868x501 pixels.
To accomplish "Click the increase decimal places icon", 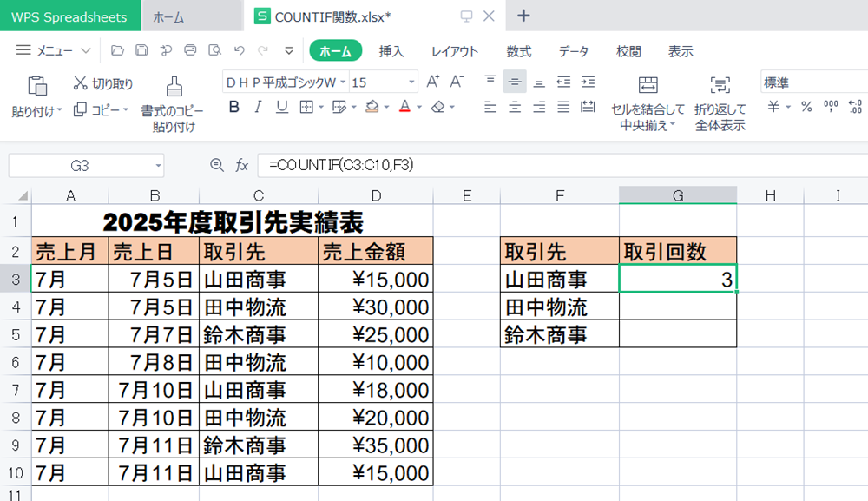I will [855, 107].
